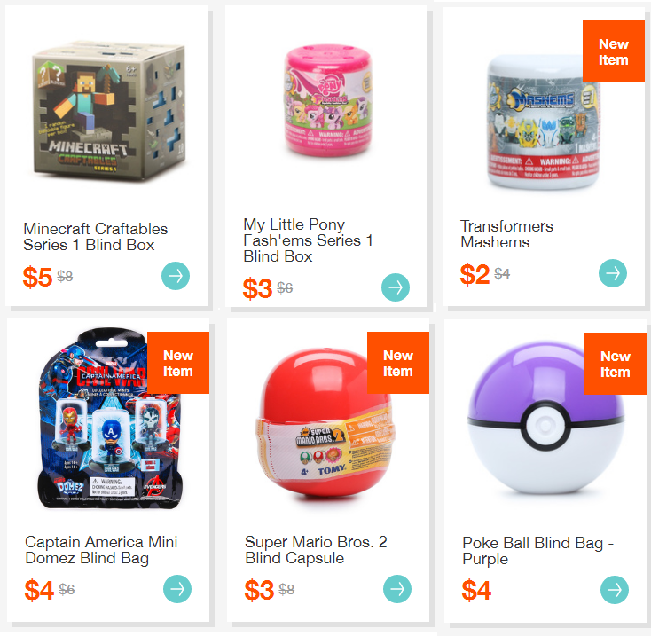The width and height of the screenshot is (651, 644).
Task: Select Minecraft Craftables Series 1 Blind Box title
Action: pyautogui.click(x=96, y=237)
